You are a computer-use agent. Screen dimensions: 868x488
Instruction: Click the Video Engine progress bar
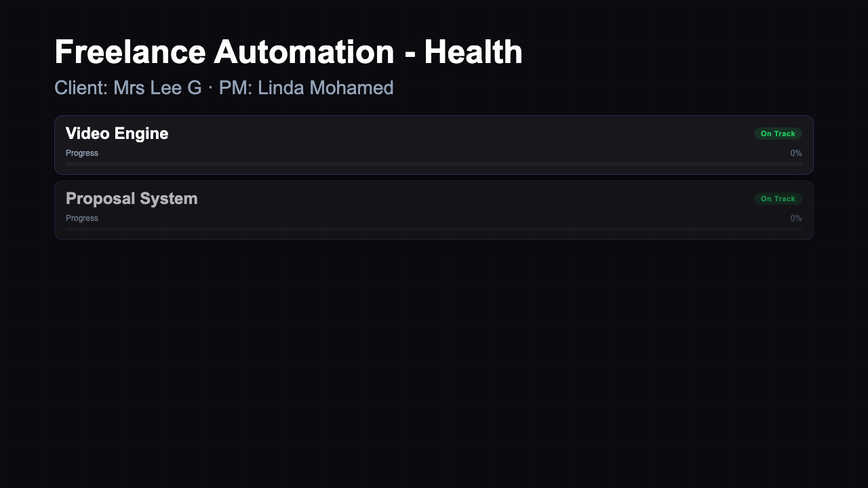434,163
